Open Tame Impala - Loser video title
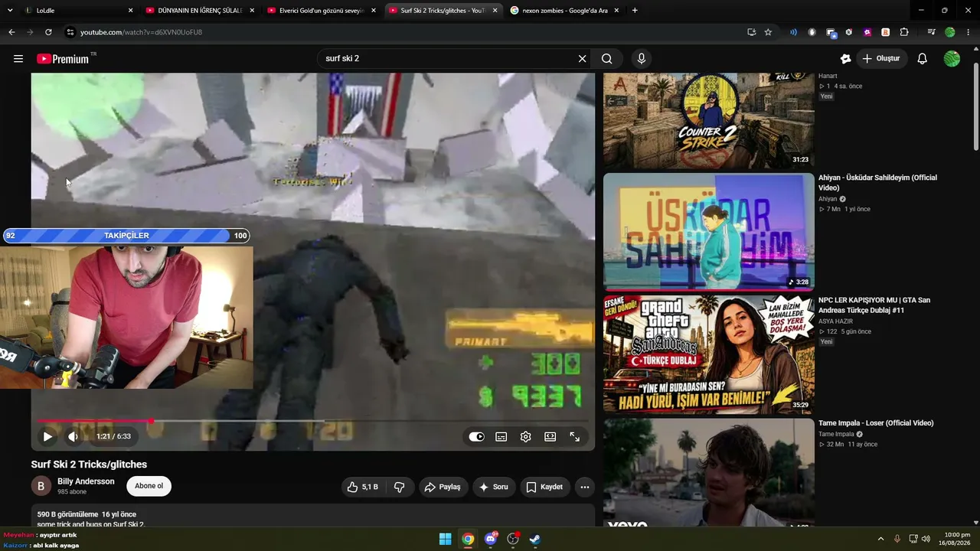 876,423
